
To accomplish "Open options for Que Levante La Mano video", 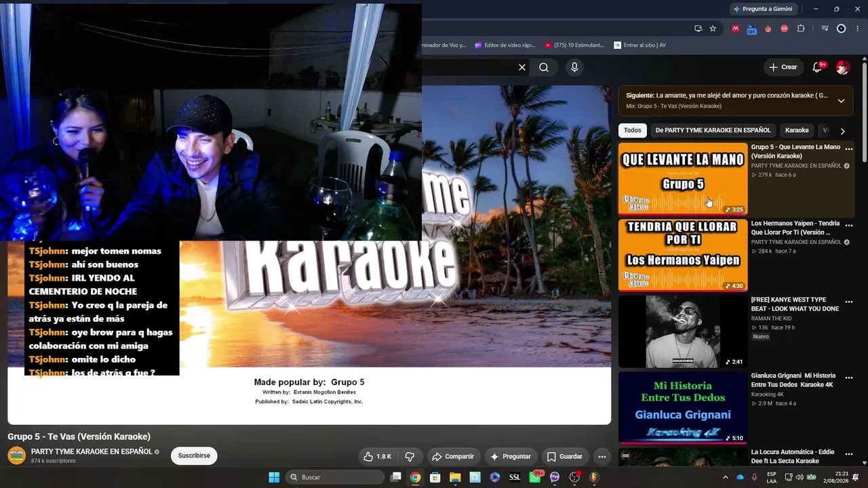I will click(848, 149).
